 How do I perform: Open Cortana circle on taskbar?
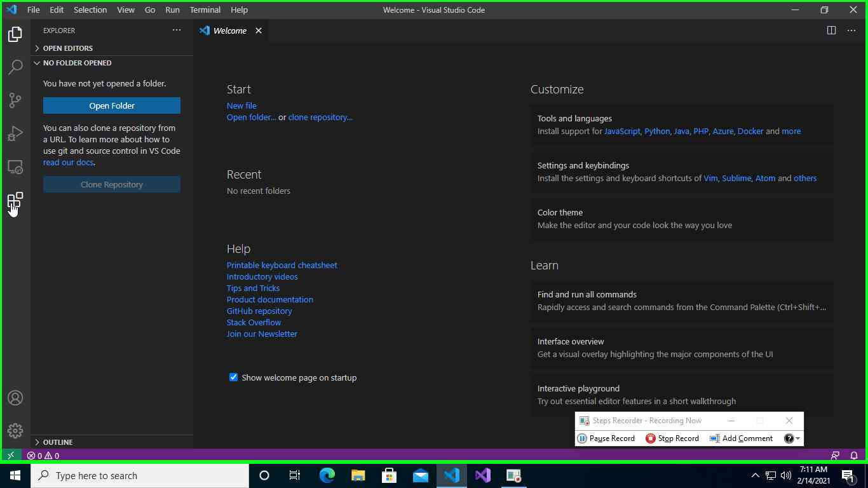click(x=264, y=475)
